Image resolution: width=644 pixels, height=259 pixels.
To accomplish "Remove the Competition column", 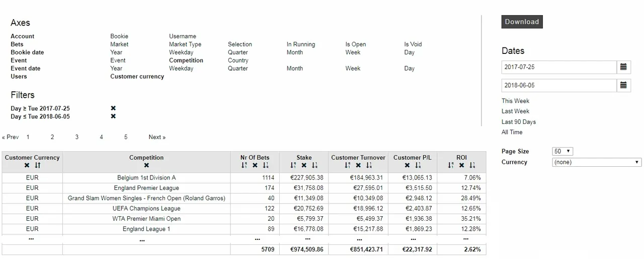I will click(x=146, y=165).
